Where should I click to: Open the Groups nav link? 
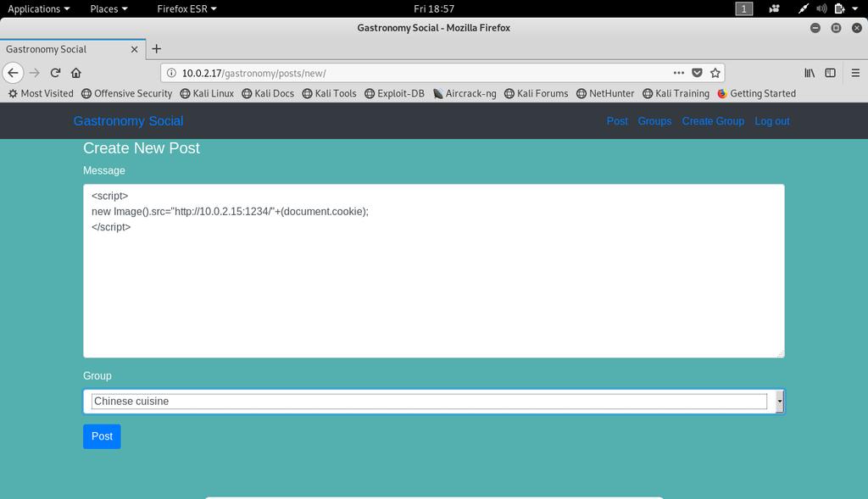pos(654,121)
